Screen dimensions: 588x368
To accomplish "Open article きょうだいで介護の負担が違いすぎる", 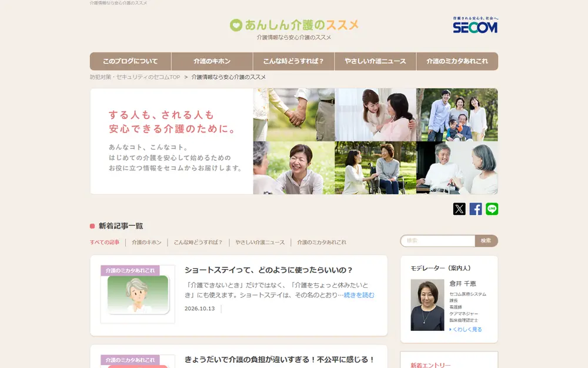I will tap(280, 359).
